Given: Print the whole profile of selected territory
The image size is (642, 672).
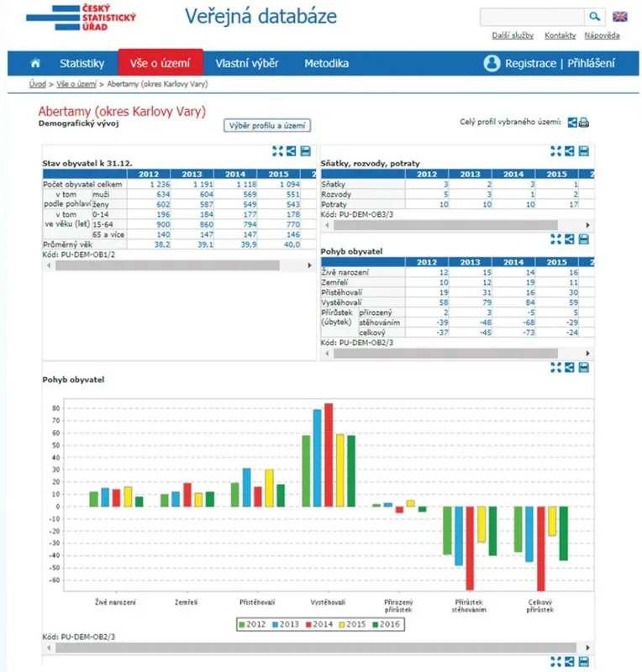Looking at the screenshot, I should 584,123.
